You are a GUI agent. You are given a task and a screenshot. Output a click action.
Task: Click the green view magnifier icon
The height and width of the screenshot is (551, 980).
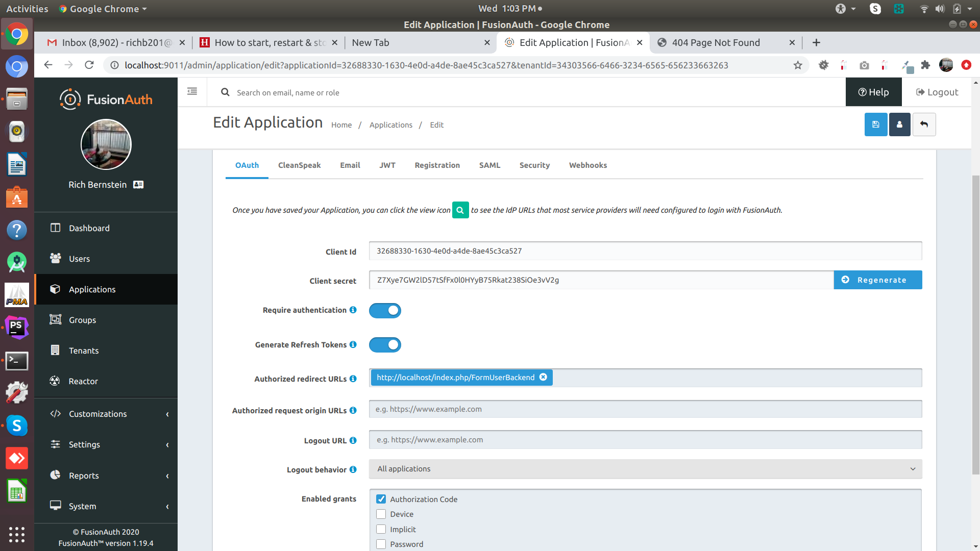(x=460, y=210)
